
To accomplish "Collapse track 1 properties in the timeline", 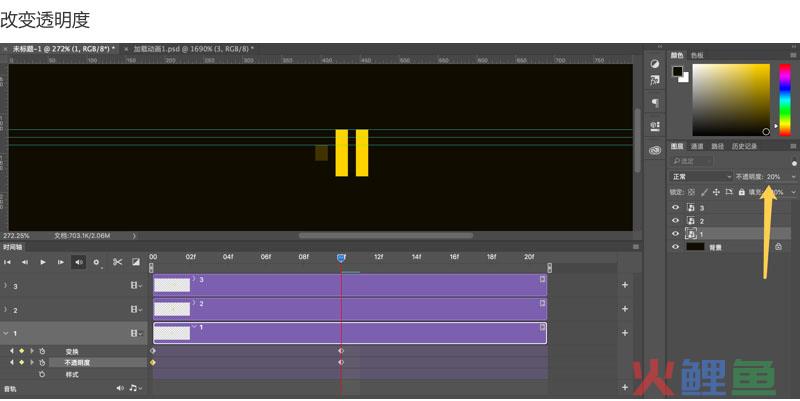I will point(6,333).
